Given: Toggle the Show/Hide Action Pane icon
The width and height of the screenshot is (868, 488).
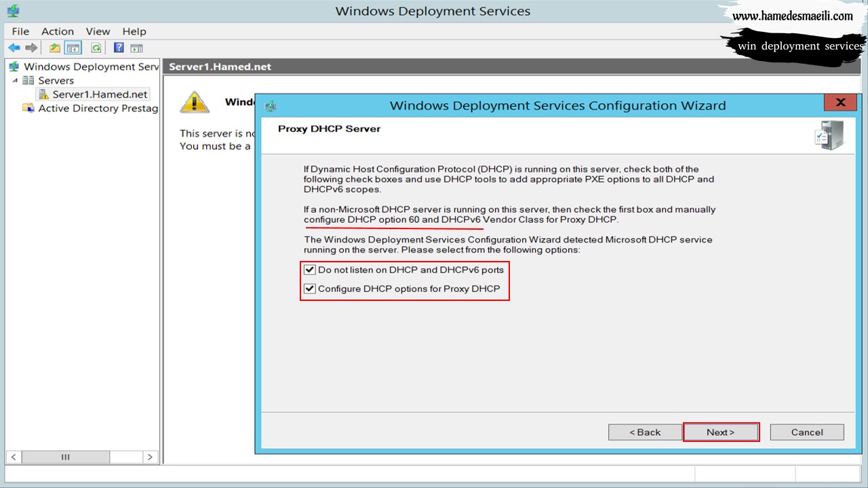Looking at the screenshot, I should (136, 48).
